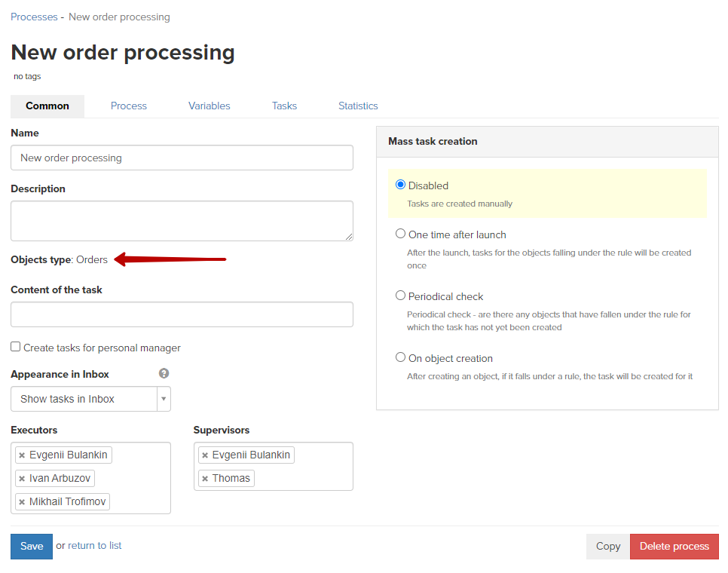Image resolution: width=728 pixels, height=573 pixels.
Task: Focus the Content of the task field
Action: pos(182,314)
